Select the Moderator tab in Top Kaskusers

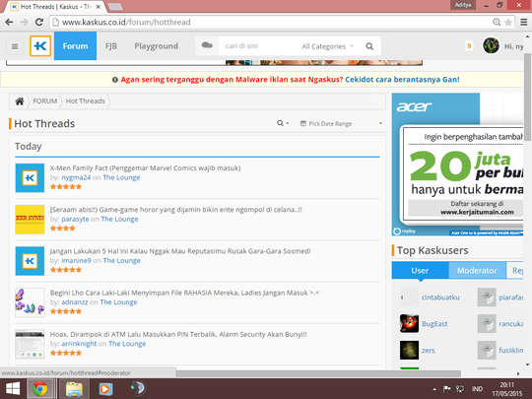[x=477, y=270]
